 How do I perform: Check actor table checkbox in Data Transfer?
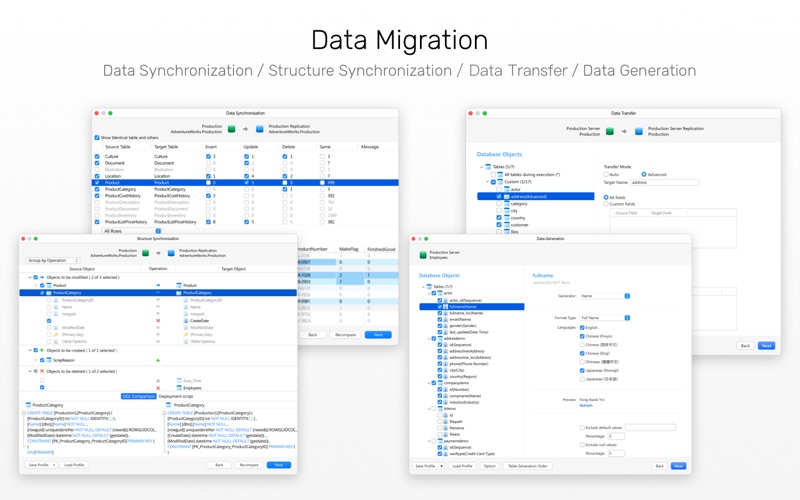(499, 189)
